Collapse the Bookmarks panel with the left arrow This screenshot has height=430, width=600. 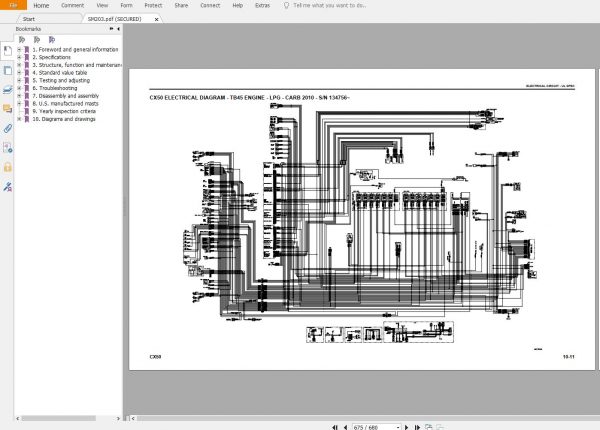click(x=118, y=29)
